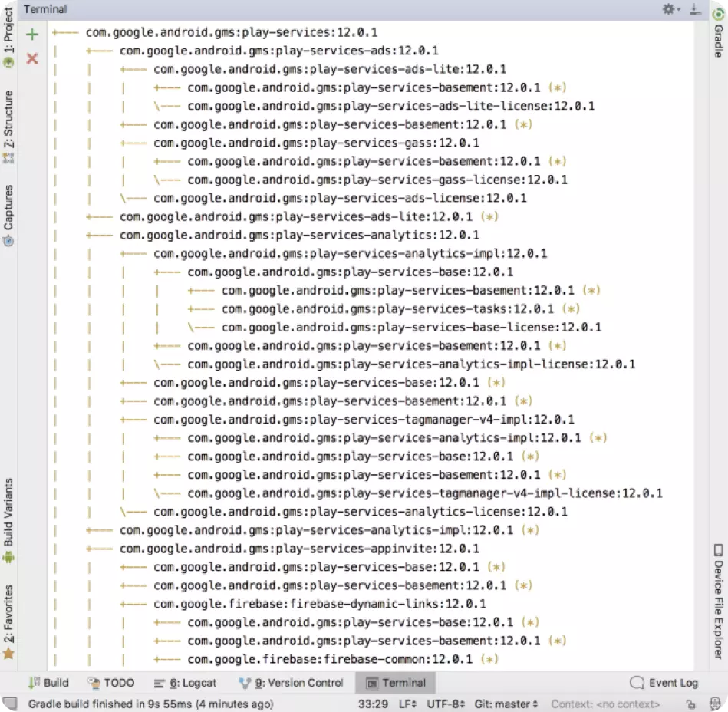728x712 pixels.
Task: Add a new terminal session with plus icon
Action: 32,35
